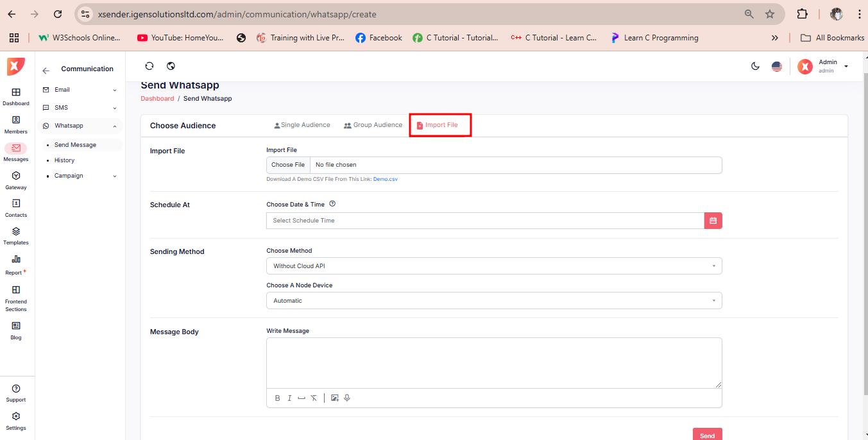Open the calendar date picker icon
The width and height of the screenshot is (868, 440).
[713, 221]
